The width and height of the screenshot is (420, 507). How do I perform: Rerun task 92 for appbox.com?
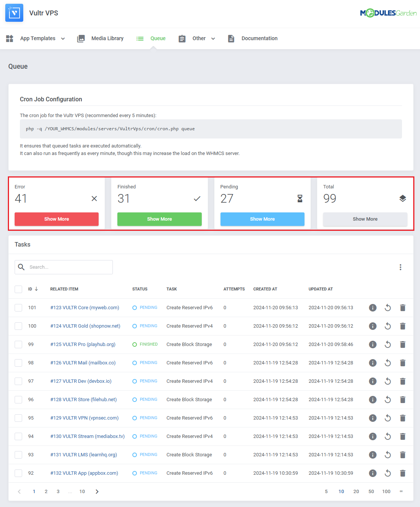(x=388, y=473)
